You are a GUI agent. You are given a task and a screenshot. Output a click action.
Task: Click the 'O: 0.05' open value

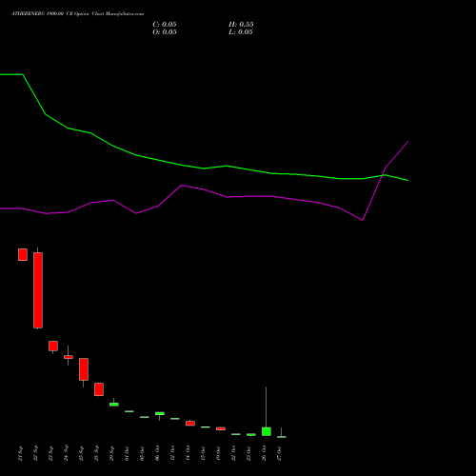click(165, 32)
